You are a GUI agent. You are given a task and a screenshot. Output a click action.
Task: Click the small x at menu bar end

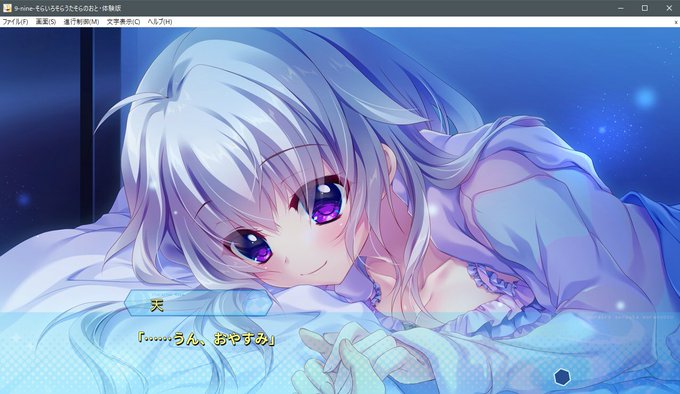(x=676, y=22)
